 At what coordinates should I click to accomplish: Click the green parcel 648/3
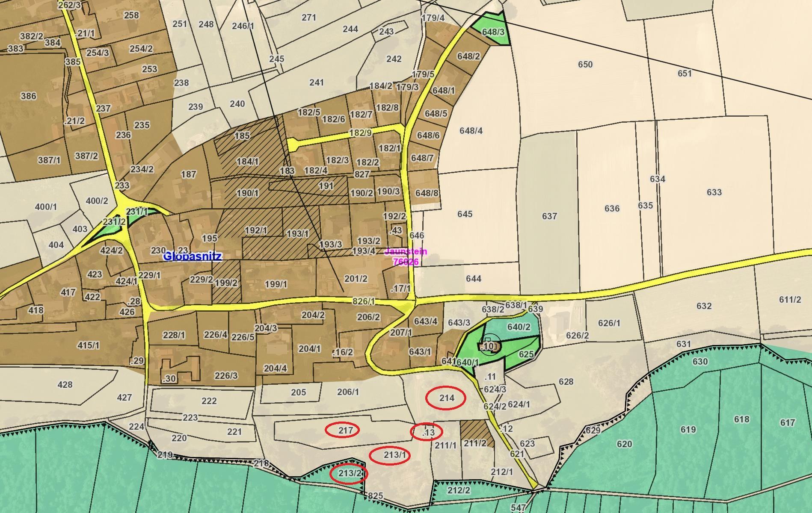492,32
